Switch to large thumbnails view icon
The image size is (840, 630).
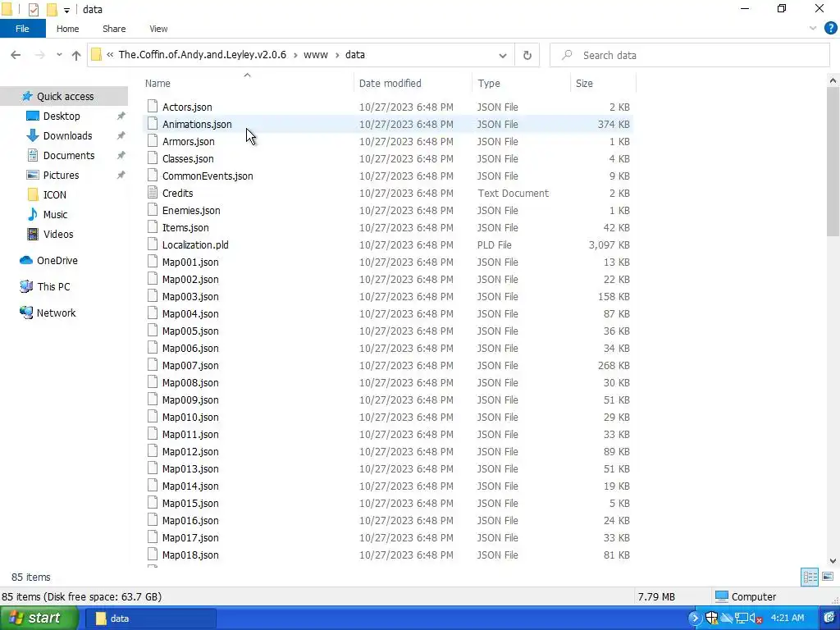click(x=828, y=577)
